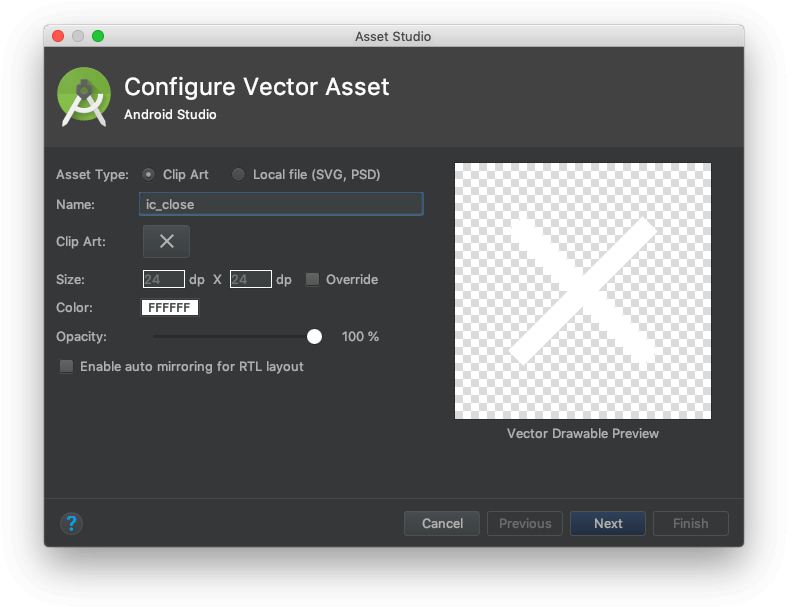Click the help question mark icon

tap(71, 523)
